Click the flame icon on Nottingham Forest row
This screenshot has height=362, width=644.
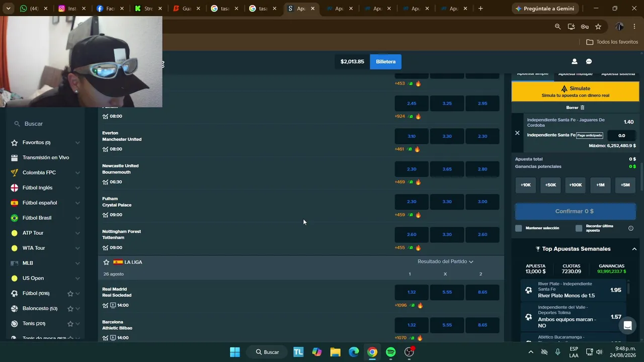[x=418, y=247]
